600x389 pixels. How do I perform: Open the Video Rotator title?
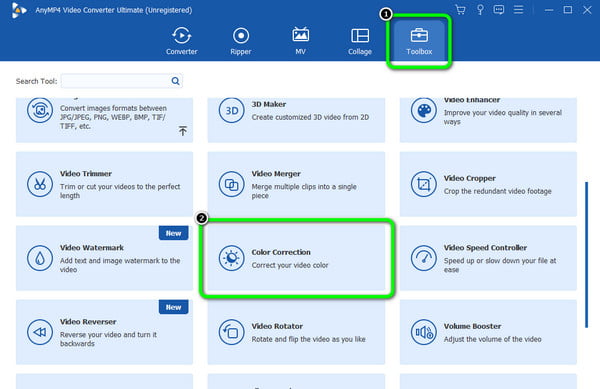(277, 326)
